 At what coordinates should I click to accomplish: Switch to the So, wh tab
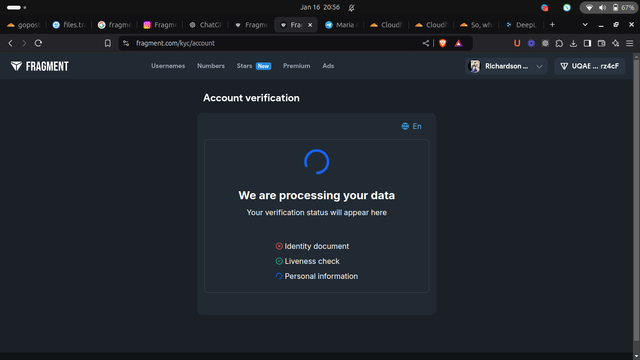pos(476,25)
